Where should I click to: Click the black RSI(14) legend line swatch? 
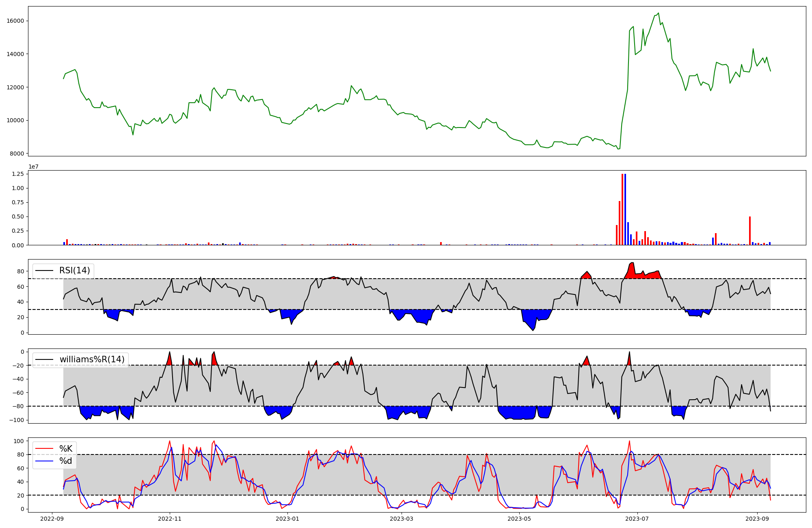click(x=45, y=270)
